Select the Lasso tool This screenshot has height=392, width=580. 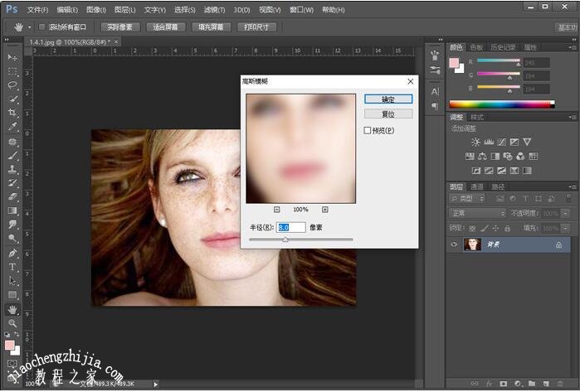(12, 85)
